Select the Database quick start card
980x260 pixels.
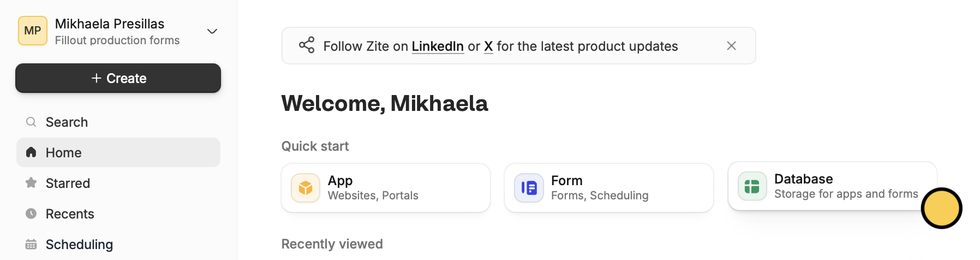click(824, 186)
